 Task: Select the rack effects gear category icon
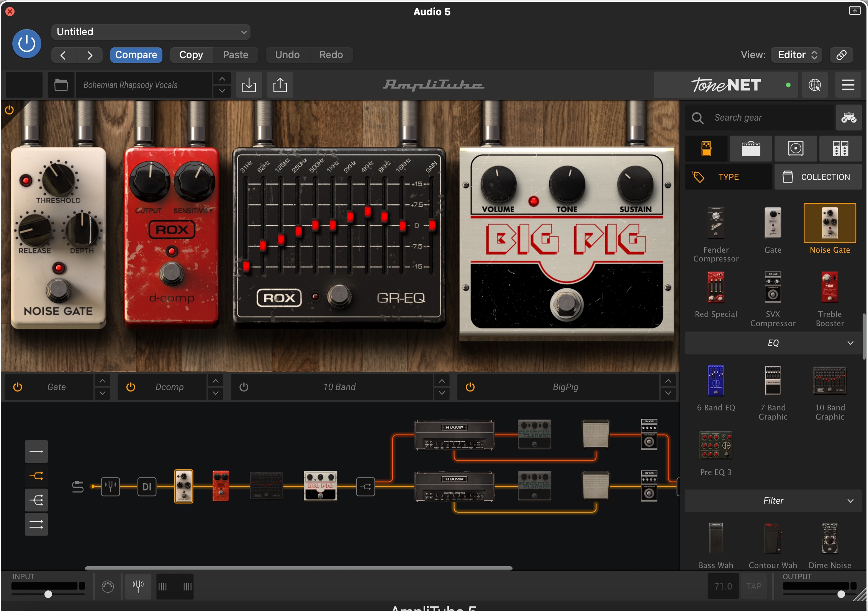click(840, 149)
